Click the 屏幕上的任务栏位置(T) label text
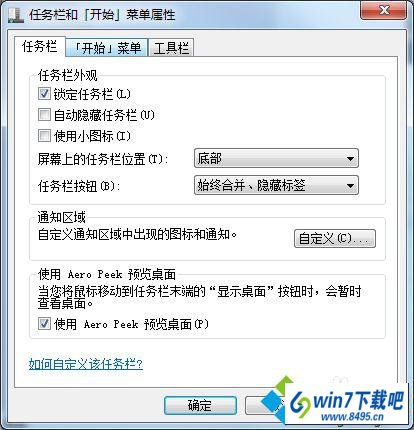414x430 pixels. [x=103, y=159]
